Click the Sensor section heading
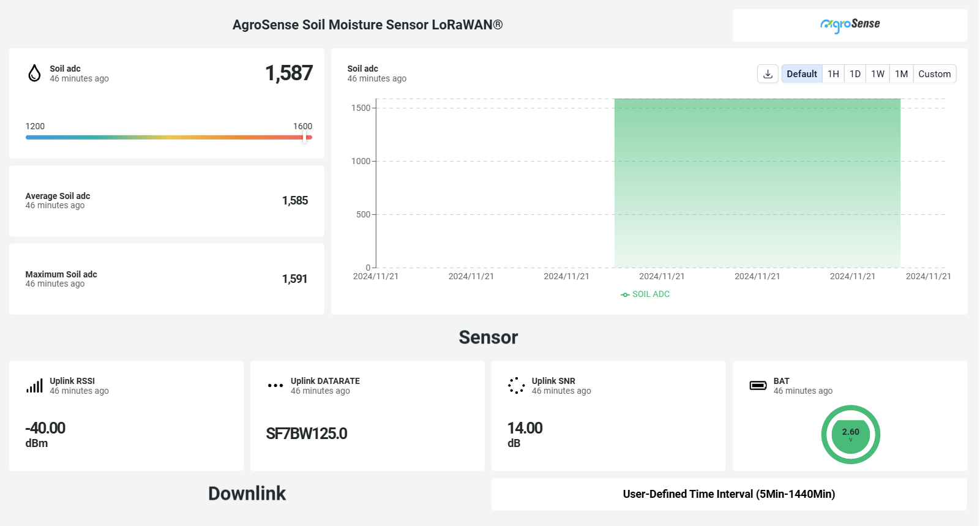Image resolution: width=980 pixels, height=526 pixels. tap(488, 337)
